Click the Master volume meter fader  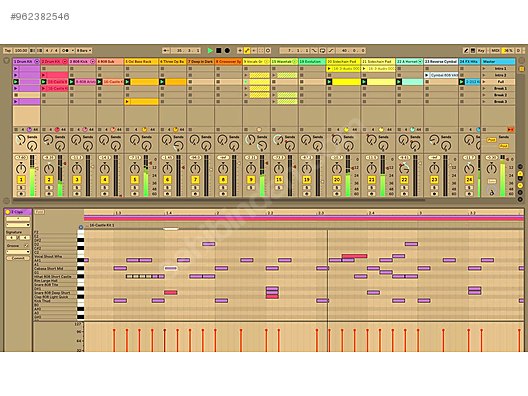pos(502,176)
